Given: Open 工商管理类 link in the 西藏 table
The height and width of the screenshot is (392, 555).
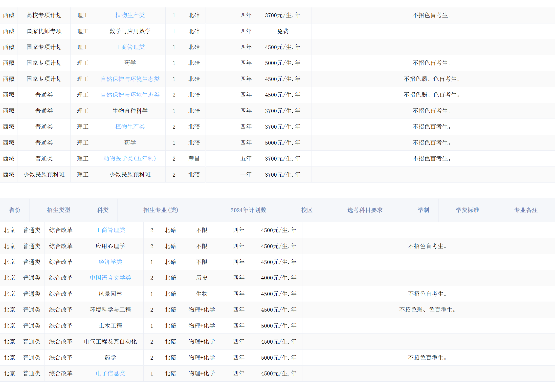Looking at the screenshot, I should click(x=130, y=47).
